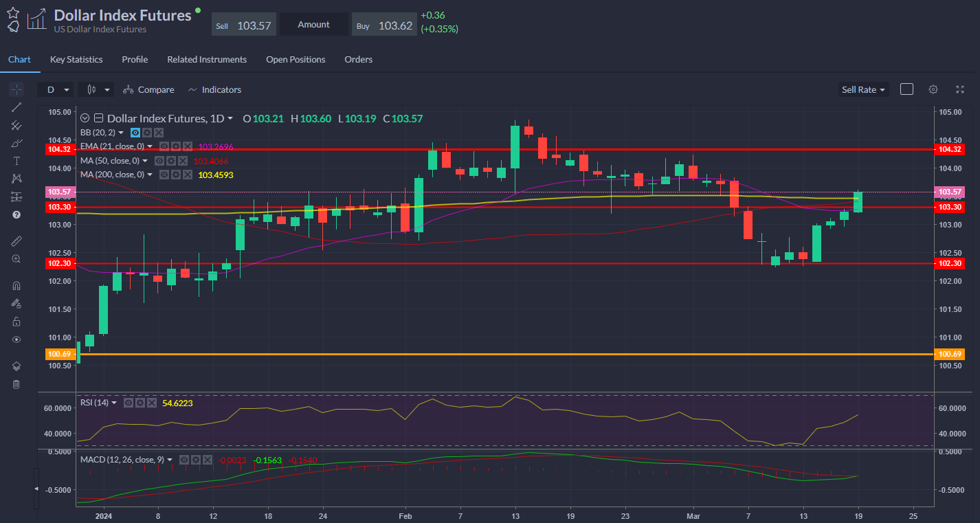
Task: Switch to the Profile tab
Action: tap(135, 59)
